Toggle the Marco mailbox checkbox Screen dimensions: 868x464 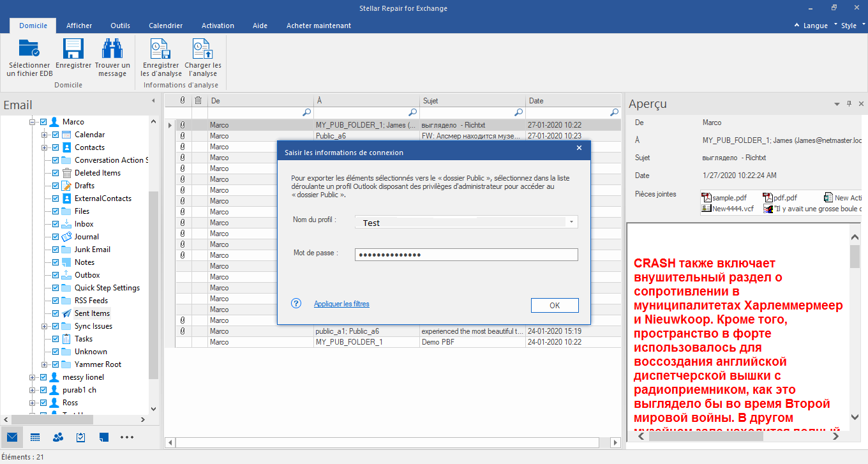click(x=43, y=122)
